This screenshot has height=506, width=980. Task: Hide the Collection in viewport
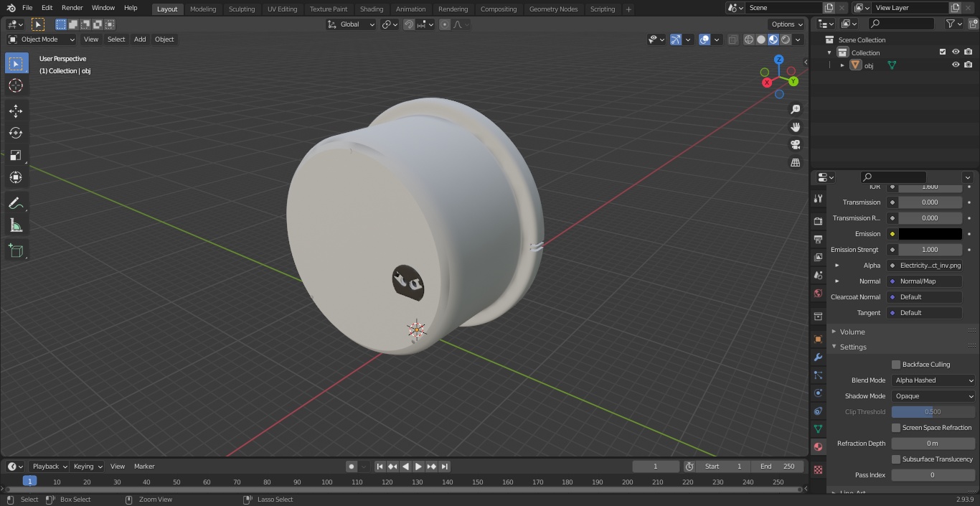coord(956,52)
